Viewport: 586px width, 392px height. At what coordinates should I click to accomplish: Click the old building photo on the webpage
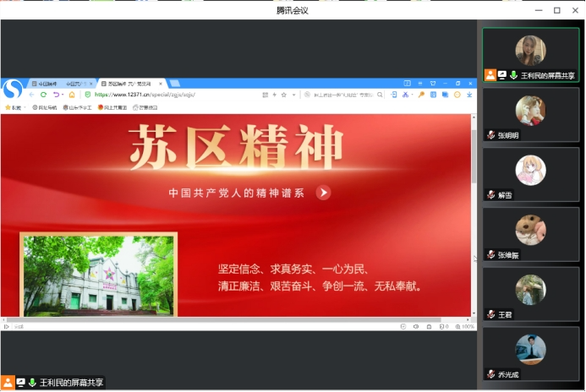click(x=99, y=275)
